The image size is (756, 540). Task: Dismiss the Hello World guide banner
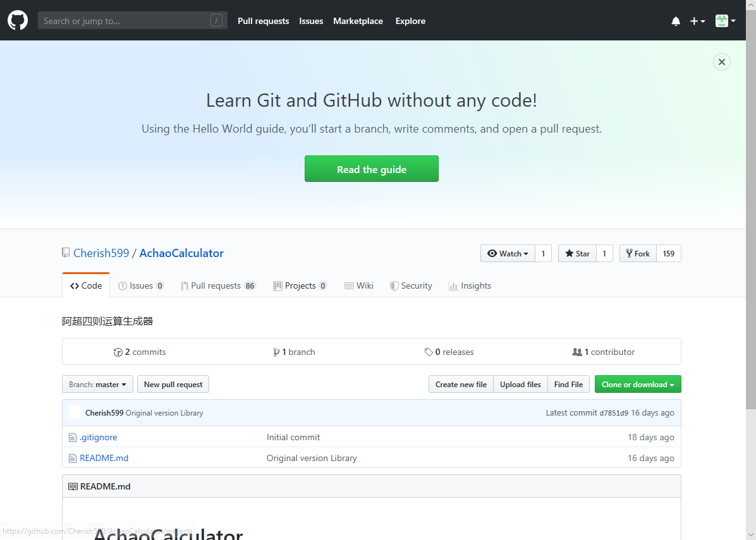[x=722, y=62]
